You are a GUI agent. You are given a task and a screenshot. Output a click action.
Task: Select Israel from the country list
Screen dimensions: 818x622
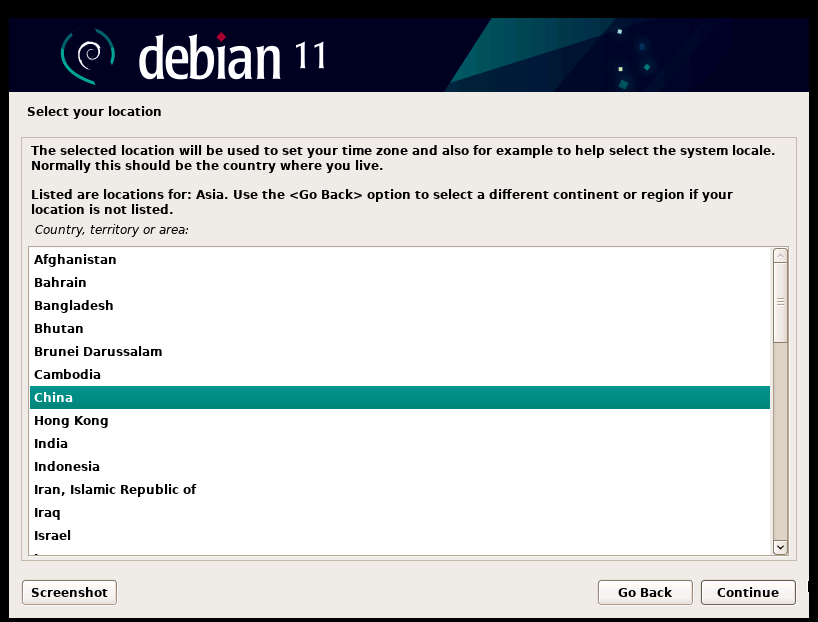tap(400, 535)
